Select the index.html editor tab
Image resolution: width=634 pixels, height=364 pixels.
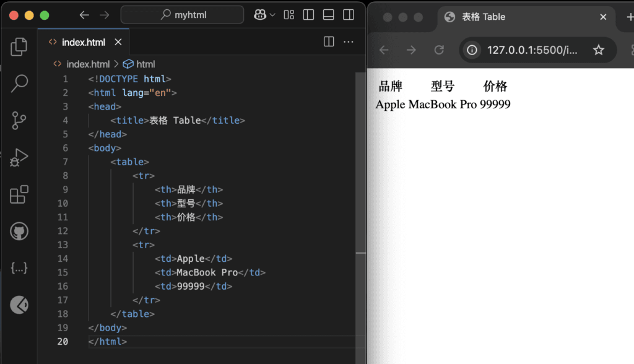(x=83, y=42)
